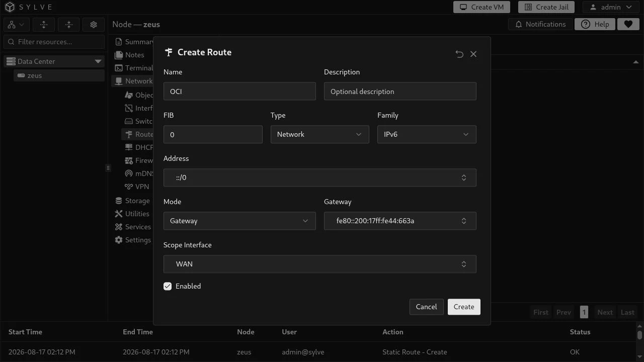Open Notifications panel
Image resolution: width=644 pixels, height=362 pixels.
pos(540,24)
